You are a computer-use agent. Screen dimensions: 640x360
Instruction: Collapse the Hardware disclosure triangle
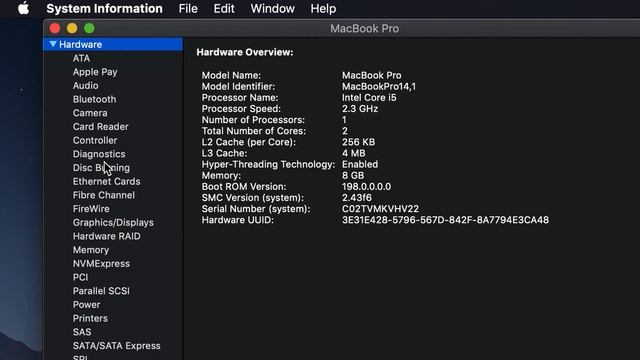(x=53, y=44)
